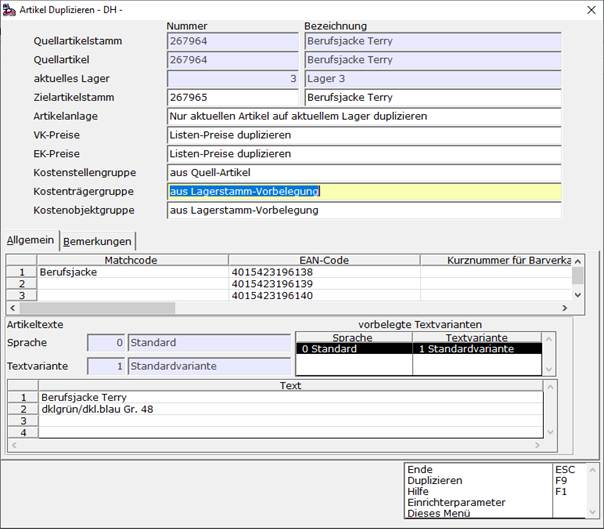Close the Artikel Duplizieren window
604x529 pixels.
pyautogui.click(x=591, y=10)
